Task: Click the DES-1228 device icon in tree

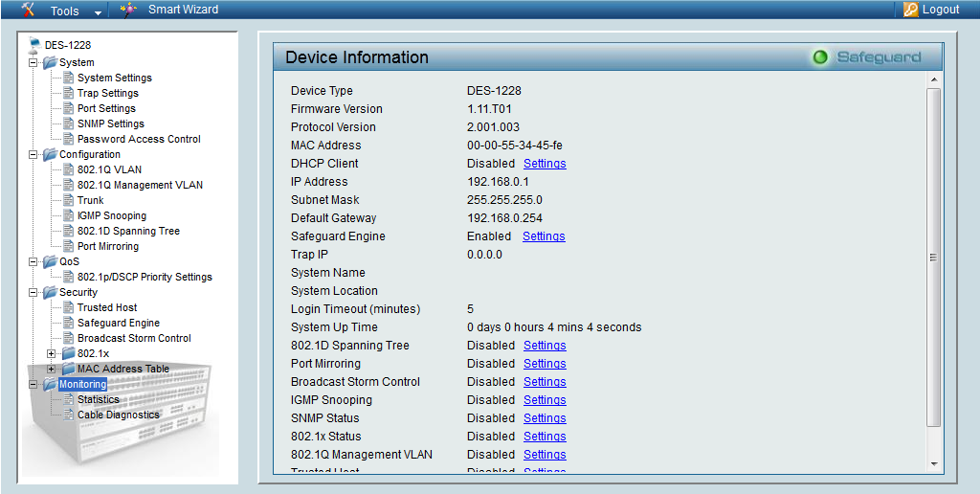Action: [35, 44]
